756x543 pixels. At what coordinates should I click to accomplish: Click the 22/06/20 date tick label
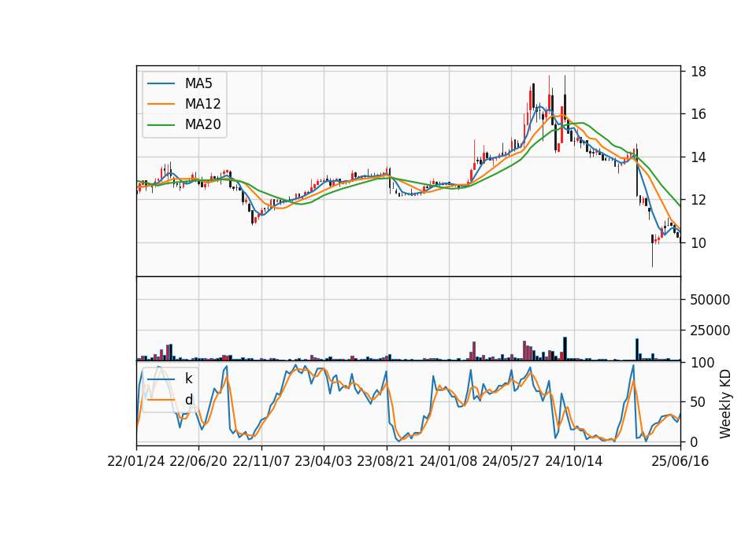198,461
